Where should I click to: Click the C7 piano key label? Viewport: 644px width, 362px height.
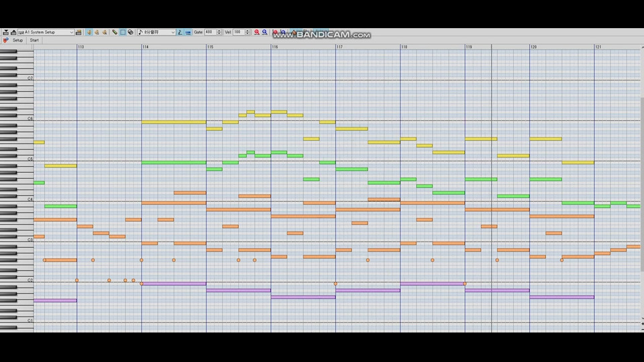tap(30, 78)
